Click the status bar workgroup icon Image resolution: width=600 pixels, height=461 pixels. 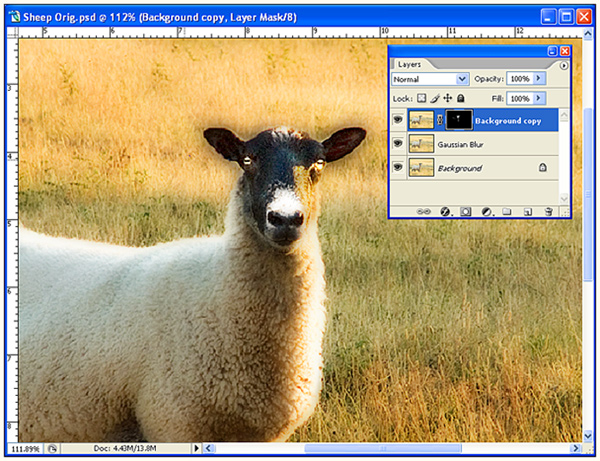(52, 448)
